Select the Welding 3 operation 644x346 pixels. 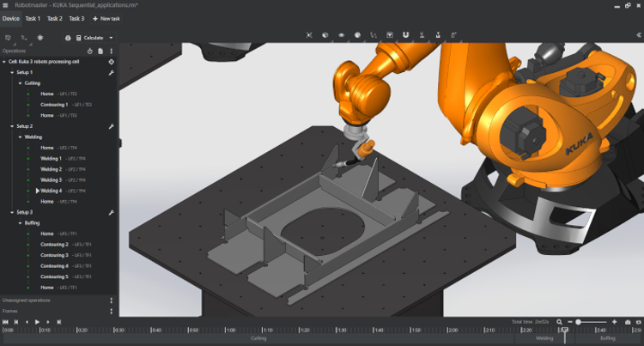pos(51,179)
